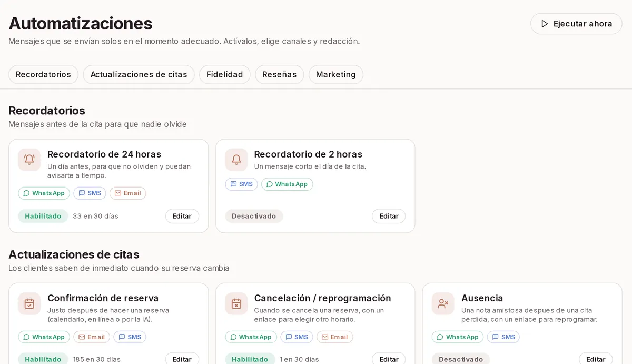Click WhatsApp chip in Confirmación de reserva

click(44, 337)
